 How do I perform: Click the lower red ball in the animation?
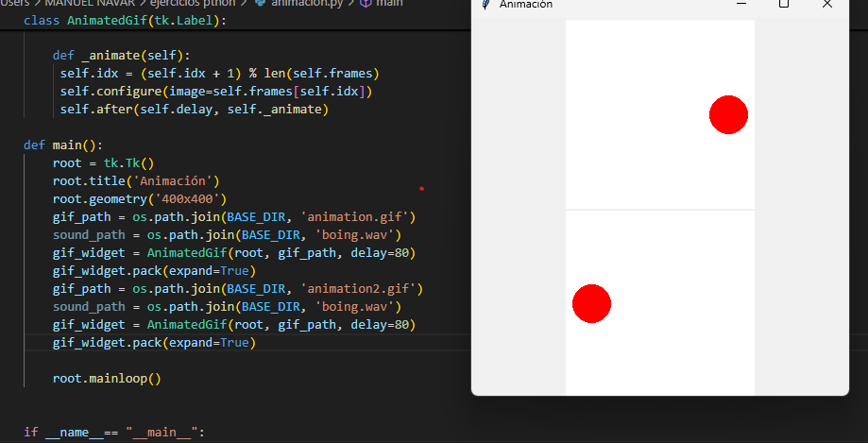[592, 303]
